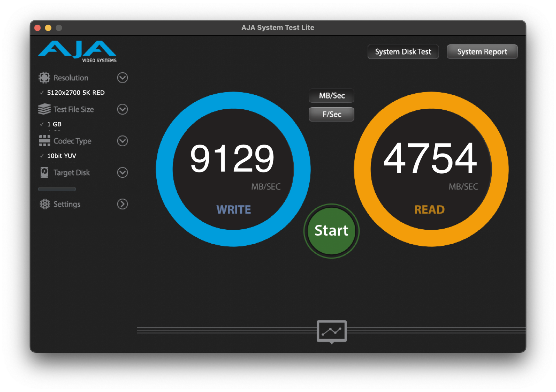
Task: Click the System Disk Test button
Action: (x=403, y=52)
